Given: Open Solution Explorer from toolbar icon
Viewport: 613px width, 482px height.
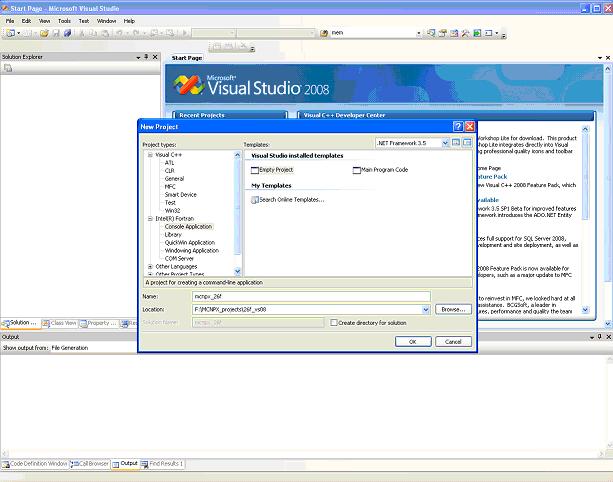Looking at the screenshot, I should pyautogui.click(x=431, y=33).
